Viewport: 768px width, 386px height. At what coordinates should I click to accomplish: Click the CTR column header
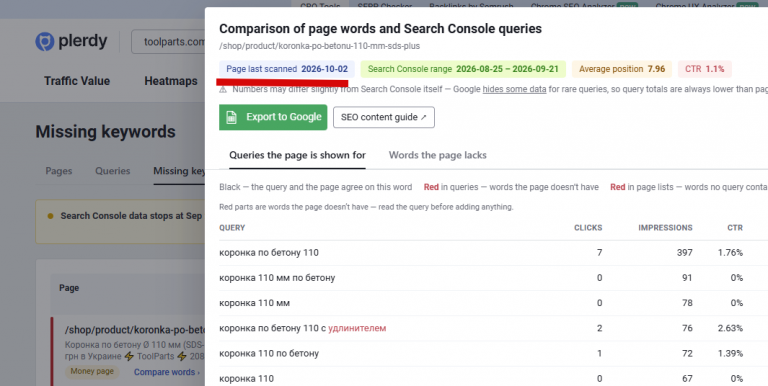735,228
